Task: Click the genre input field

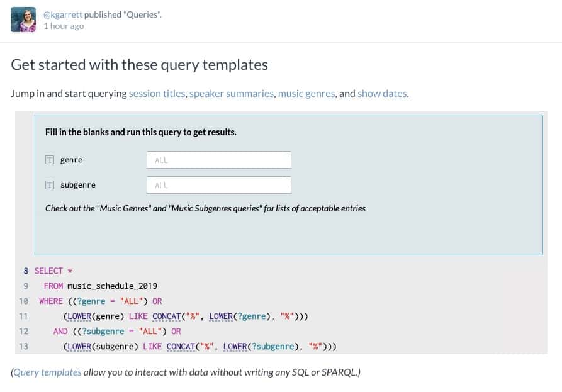Action: (219, 160)
